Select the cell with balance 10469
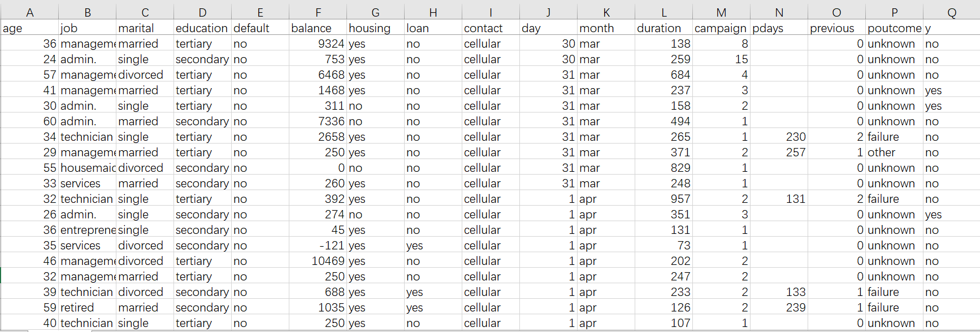Screen dimensions: 980x332 tap(328, 261)
